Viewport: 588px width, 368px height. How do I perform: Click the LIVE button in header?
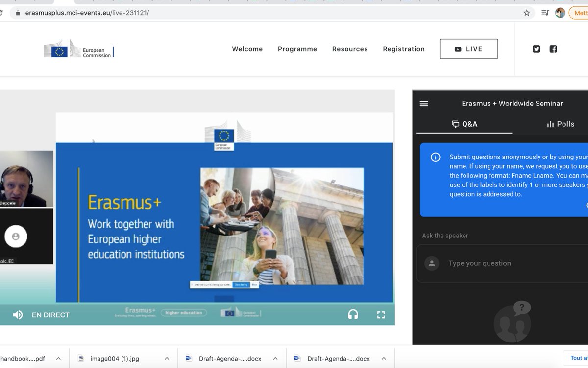(468, 49)
